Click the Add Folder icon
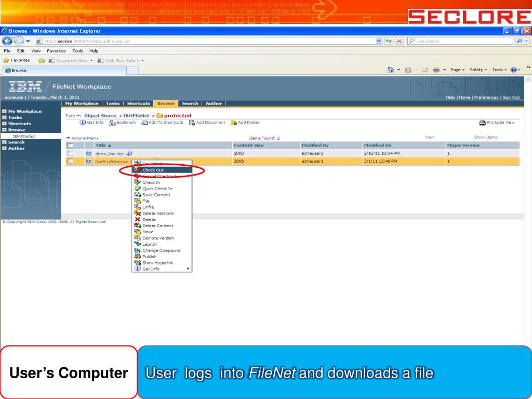 coord(233,123)
